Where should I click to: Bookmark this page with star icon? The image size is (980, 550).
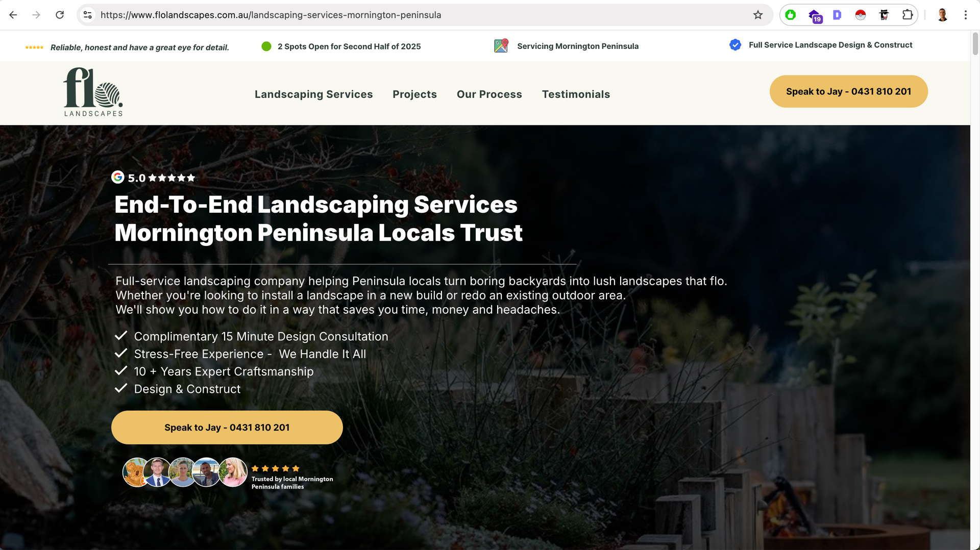758,15
